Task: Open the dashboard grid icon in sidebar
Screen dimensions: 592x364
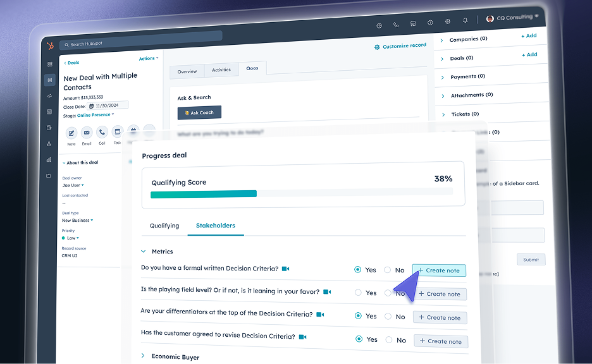Action: click(50, 64)
